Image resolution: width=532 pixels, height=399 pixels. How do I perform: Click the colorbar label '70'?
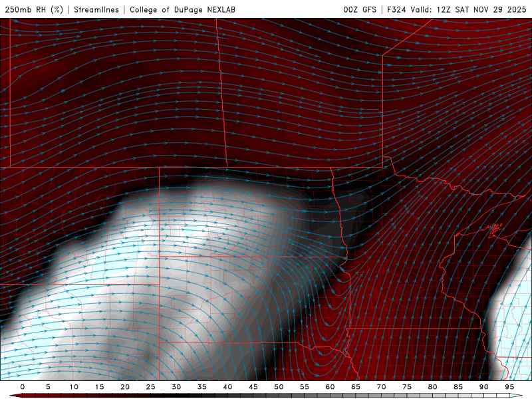coord(381,387)
